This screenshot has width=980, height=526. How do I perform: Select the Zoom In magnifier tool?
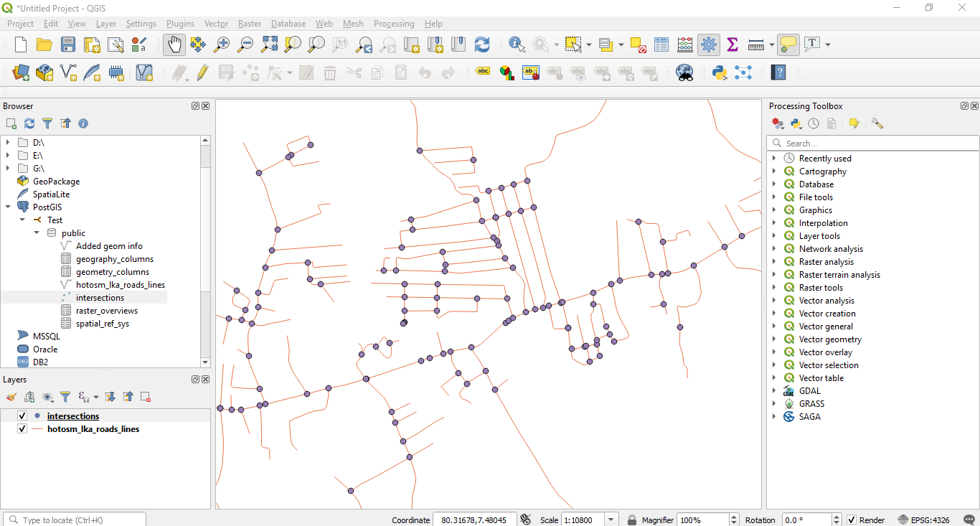click(x=222, y=44)
